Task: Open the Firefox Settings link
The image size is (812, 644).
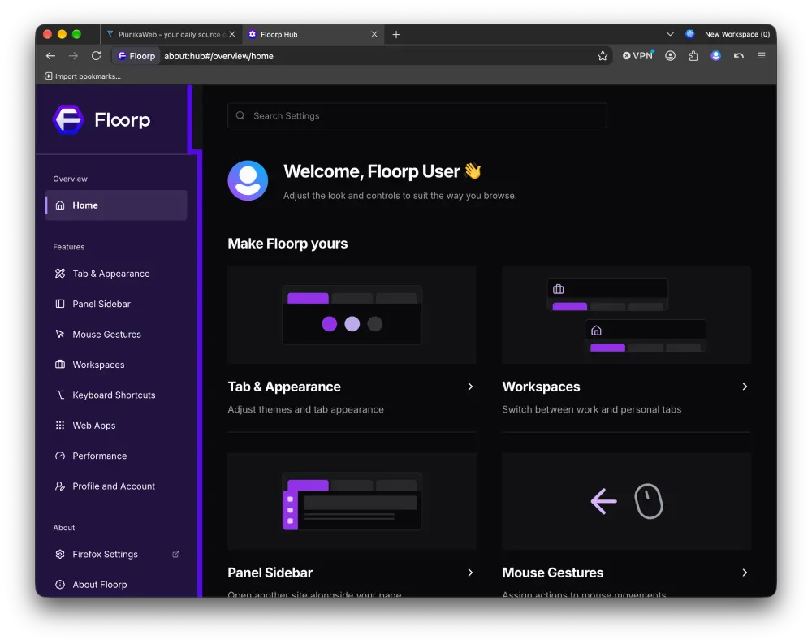Action: tap(116, 555)
